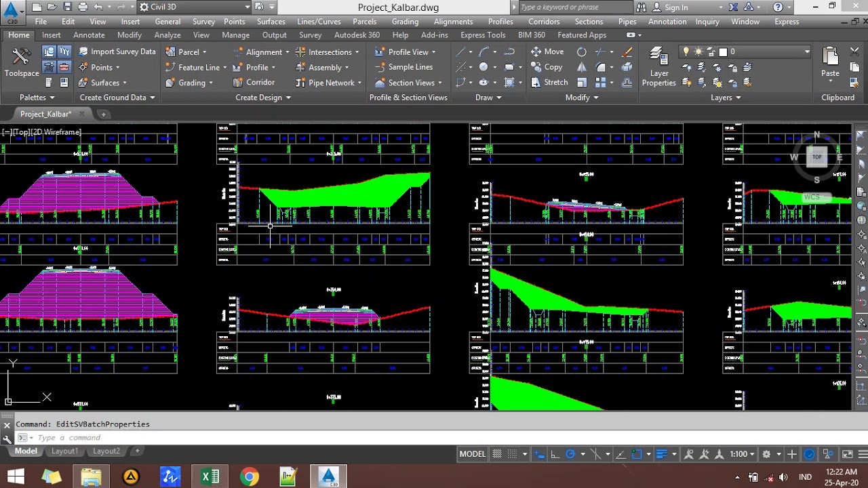Click Import Survey Data
This screenshot has width=868, height=488.
[117, 52]
